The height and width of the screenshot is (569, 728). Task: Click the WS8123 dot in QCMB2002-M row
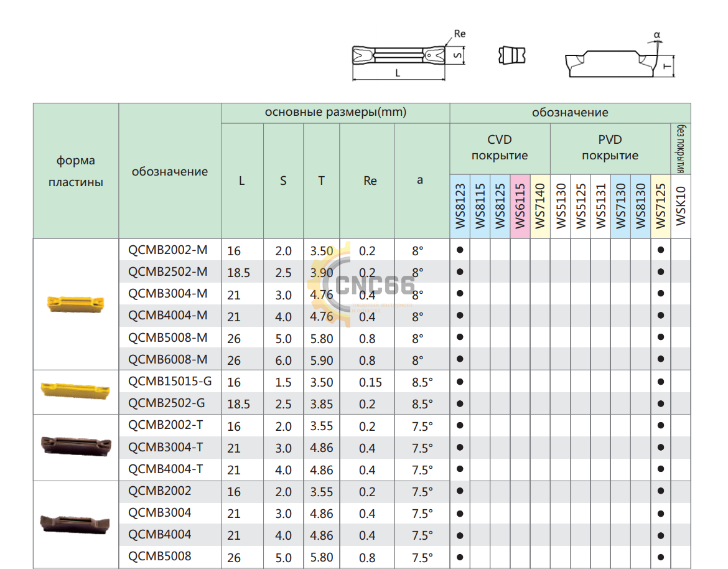pyautogui.click(x=460, y=250)
